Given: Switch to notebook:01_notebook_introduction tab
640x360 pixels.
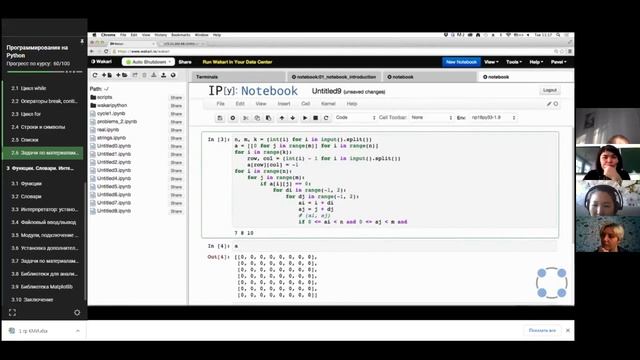Looking at the screenshot, I should click(x=333, y=77).
